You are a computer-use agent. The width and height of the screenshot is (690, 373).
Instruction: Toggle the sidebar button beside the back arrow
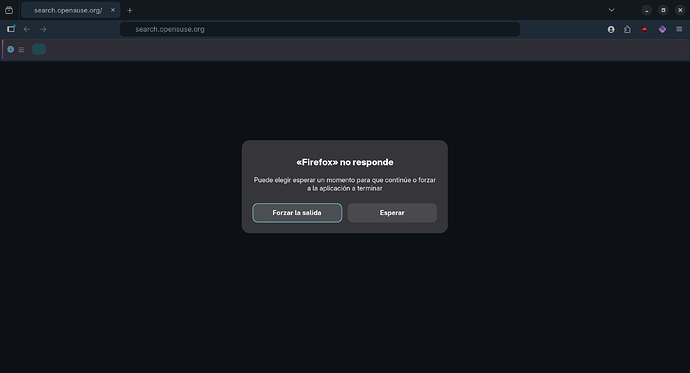tap(11, 29)
